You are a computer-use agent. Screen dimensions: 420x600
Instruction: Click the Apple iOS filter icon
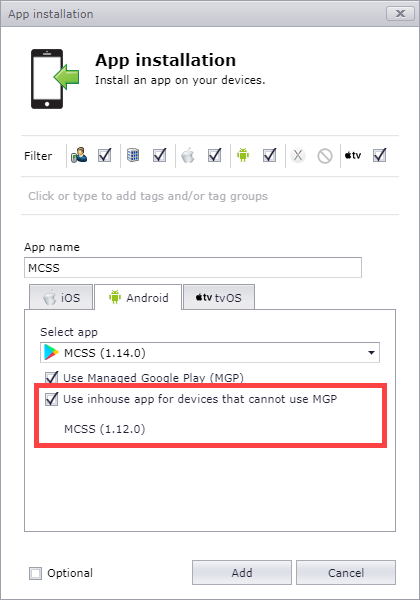[x=188, y=156]
